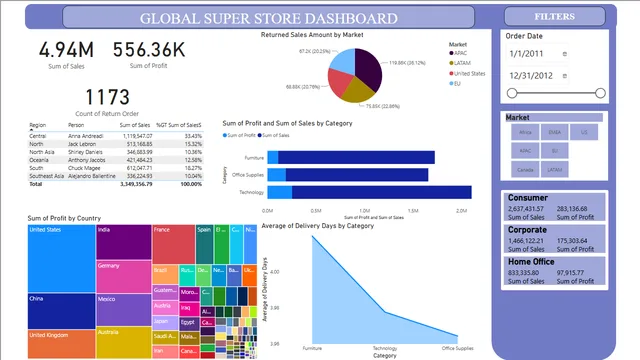Open calendar picker for start date 1/1/2011

tap(565, 54)
